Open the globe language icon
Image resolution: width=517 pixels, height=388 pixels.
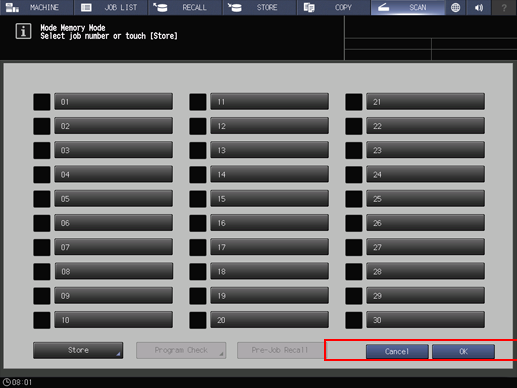[x=455, y=7]
